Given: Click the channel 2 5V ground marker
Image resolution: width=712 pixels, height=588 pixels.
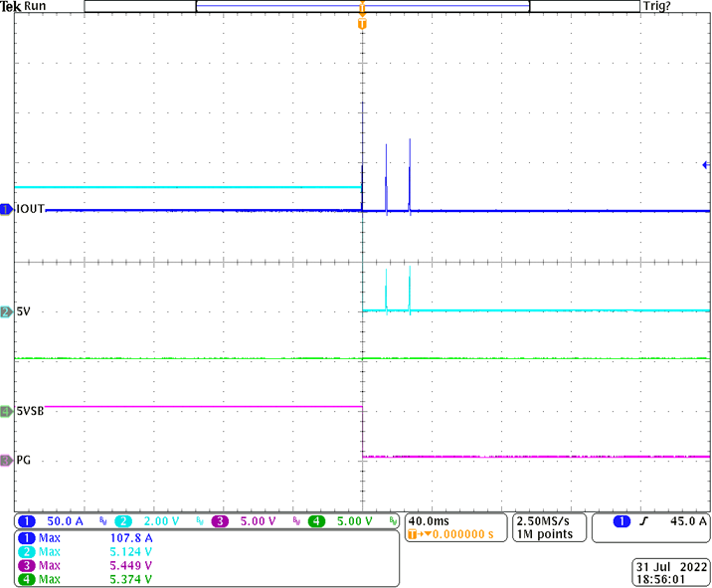Looking at the screenshot, I should coord(7,312).
